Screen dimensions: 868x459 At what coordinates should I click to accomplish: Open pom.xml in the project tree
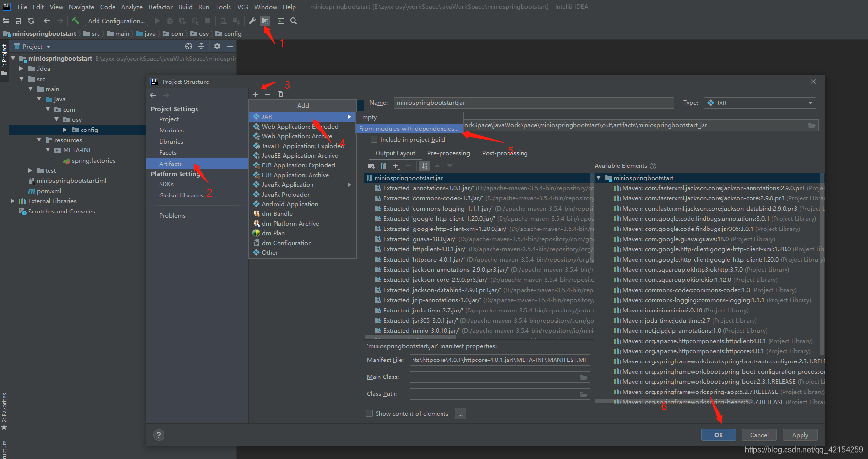pyautogui.click(x=49, y=191)
